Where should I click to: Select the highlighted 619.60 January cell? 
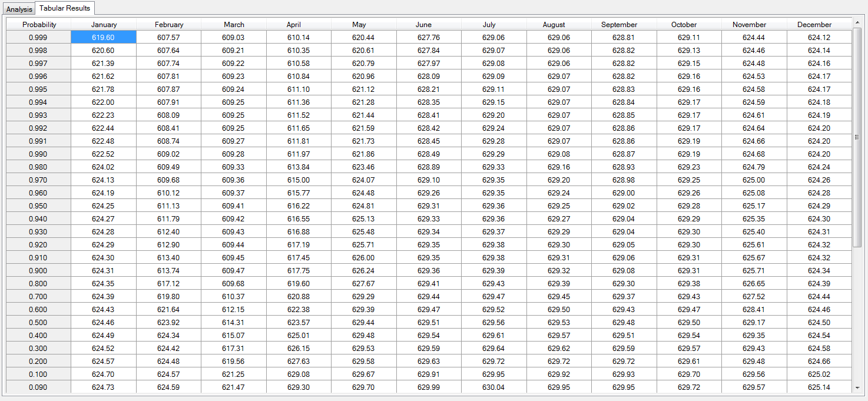(x=103, y=37)
